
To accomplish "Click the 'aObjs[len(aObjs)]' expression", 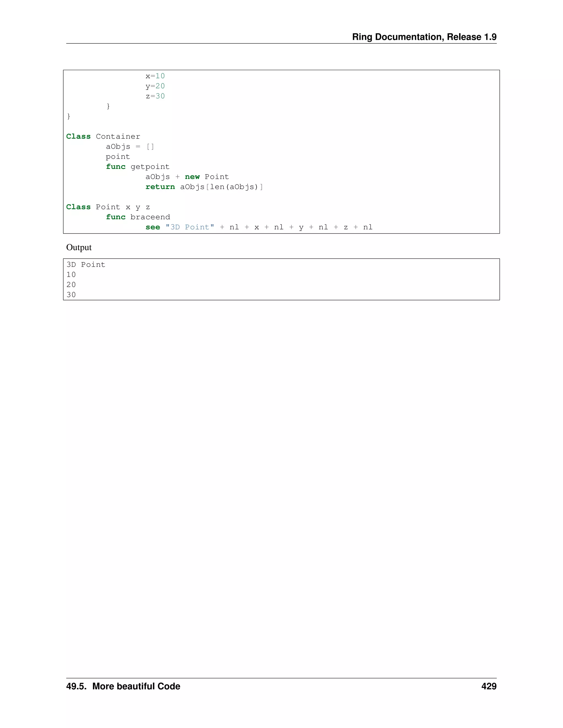I will pos(221,187).
